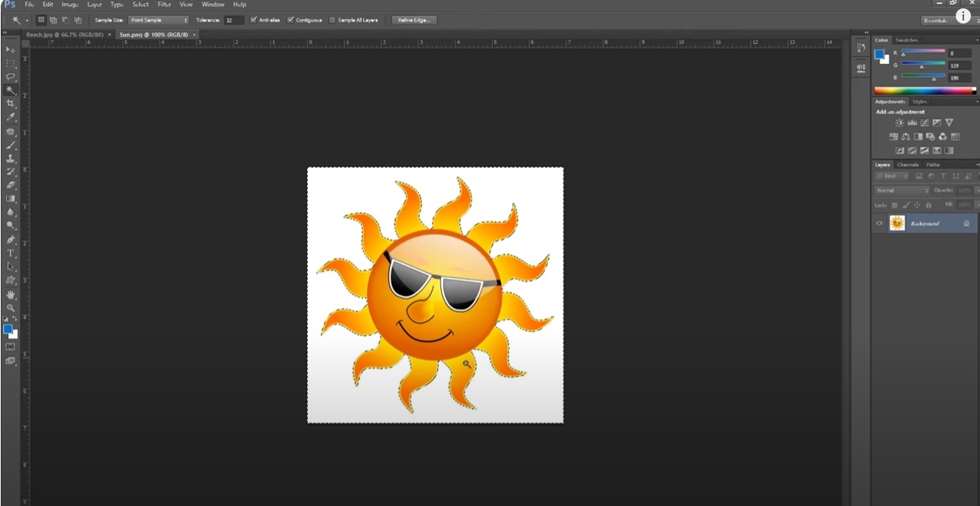This screenshot has height=506, width=980.
Task: Activate the Crop tool
Action: click(x=11, y=103)
